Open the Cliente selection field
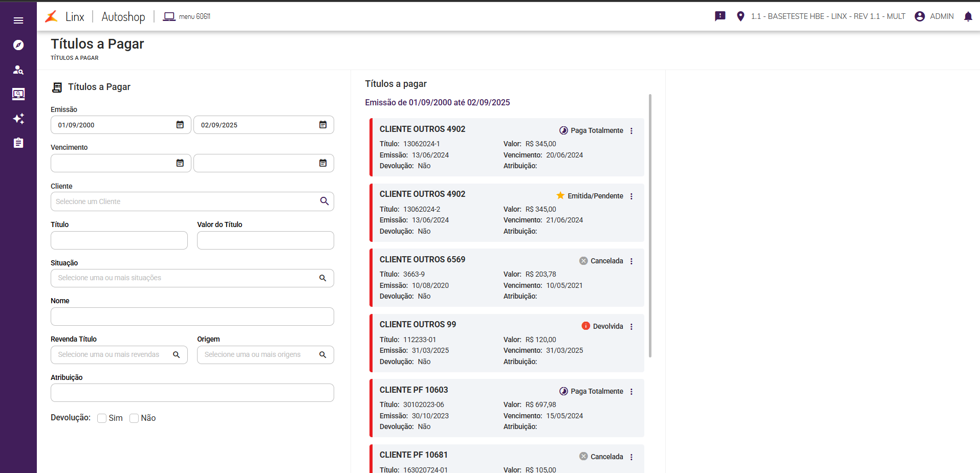 [192, 201]
